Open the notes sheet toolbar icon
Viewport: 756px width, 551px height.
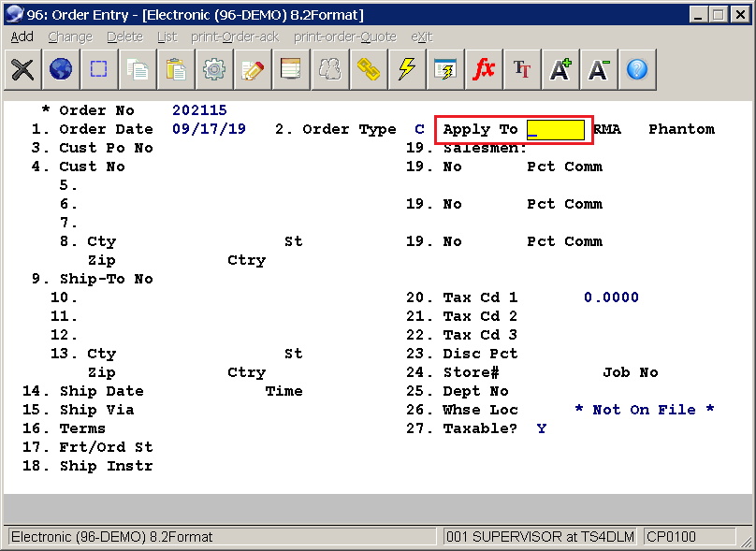[291, 69]
